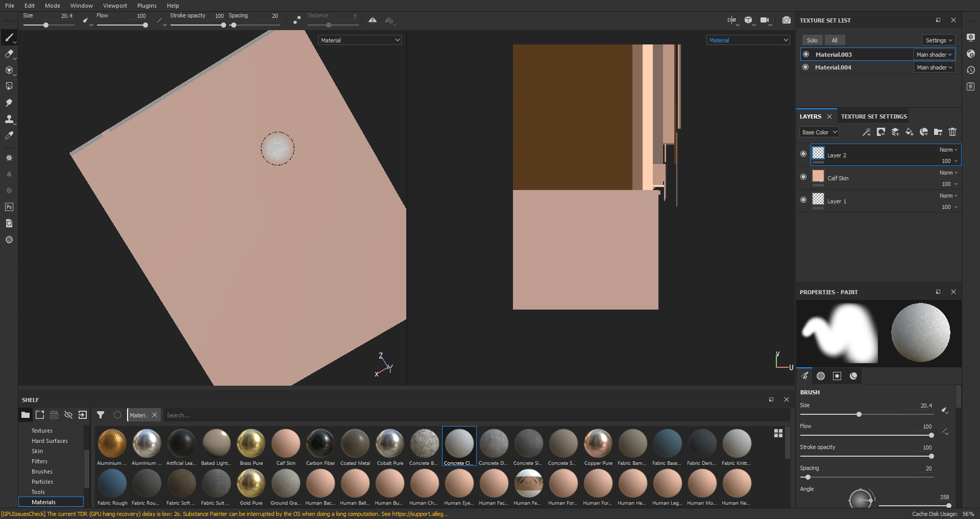Select the Smudge tool
The height and width of the screenshot is (519, 980).
point(9,103)
